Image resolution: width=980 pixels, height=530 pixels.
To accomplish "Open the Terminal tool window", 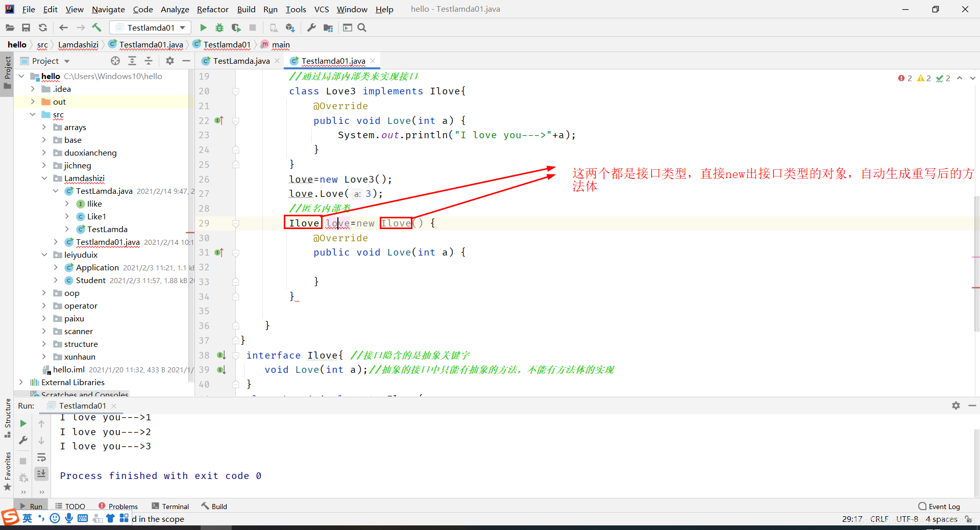I will [170, 506].
